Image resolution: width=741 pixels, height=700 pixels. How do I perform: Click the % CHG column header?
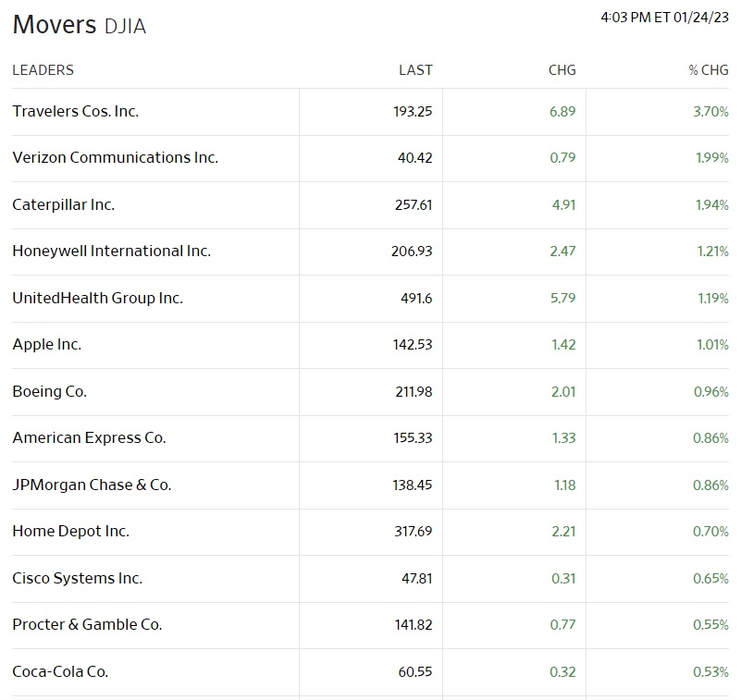pyautogui.click(x=709, y=70)
